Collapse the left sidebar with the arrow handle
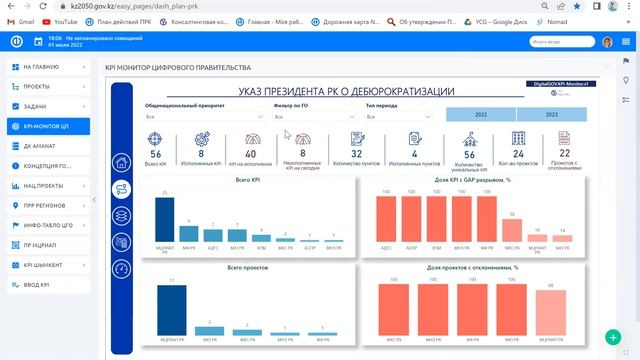 (94, 200)
